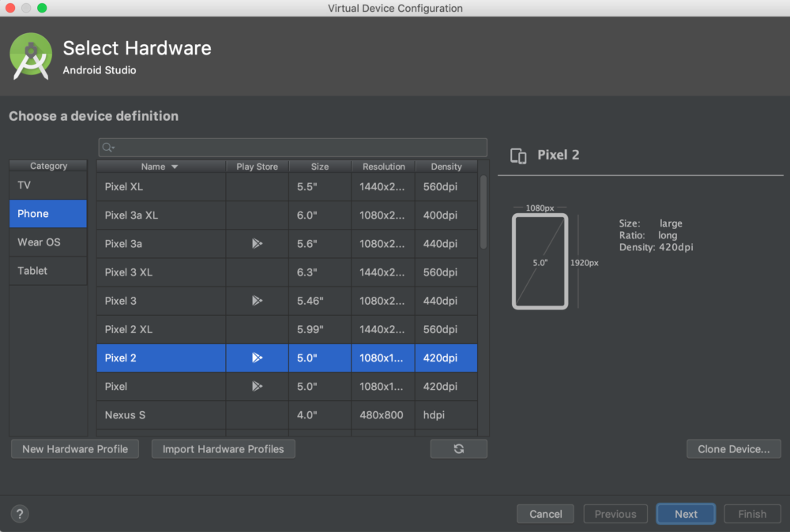Image resolution: width=790 pixels, height=532 pixels.
Task: Click the hdpi density cell
Action: (446, 415)
